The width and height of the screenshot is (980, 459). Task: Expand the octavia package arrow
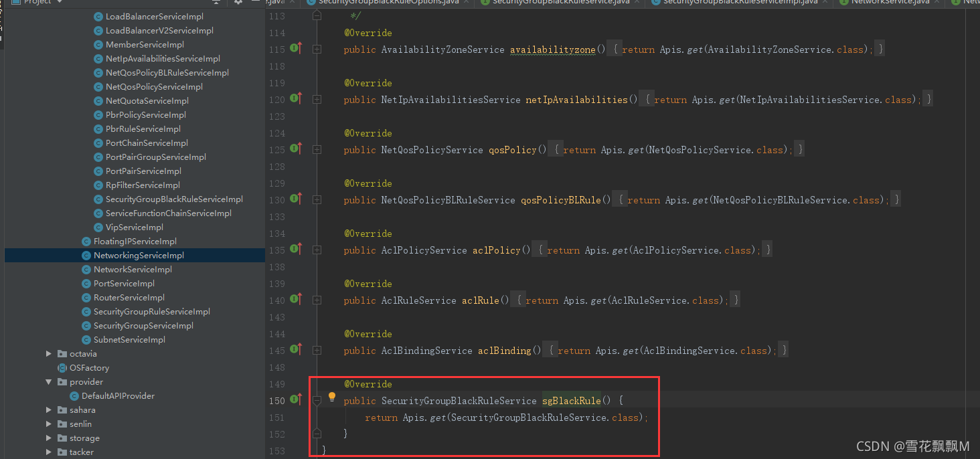(49, 354)
